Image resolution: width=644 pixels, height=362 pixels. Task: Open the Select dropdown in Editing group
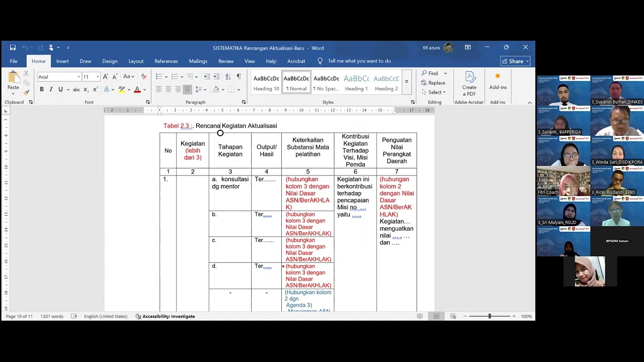(x=434, y=92)
